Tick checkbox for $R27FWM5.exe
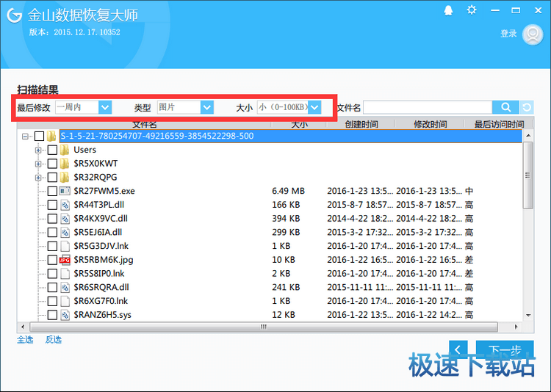 click(52, 191)
